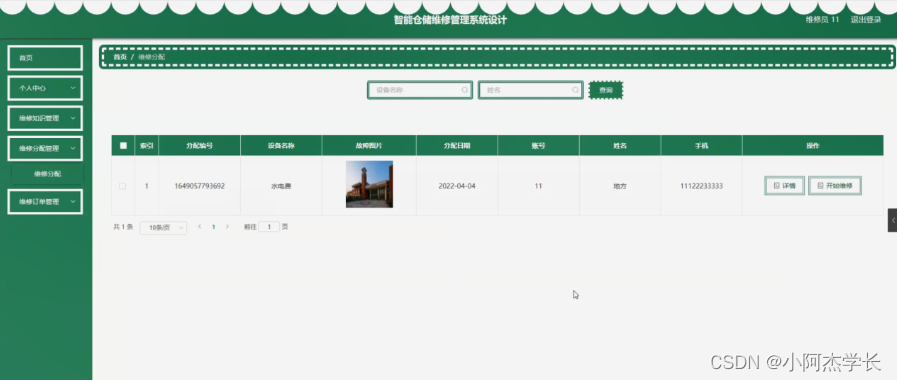Click the 账号 column header
The image size is (897, 381).
538,145
